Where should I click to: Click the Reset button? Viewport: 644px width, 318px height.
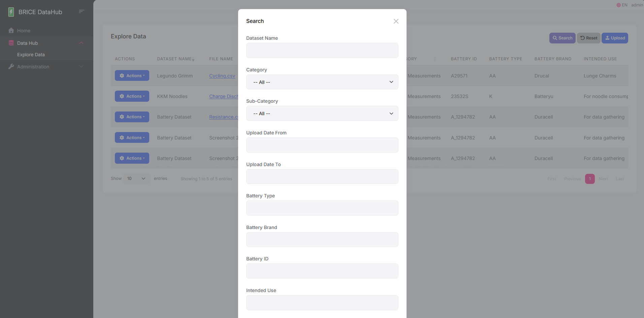588,38
